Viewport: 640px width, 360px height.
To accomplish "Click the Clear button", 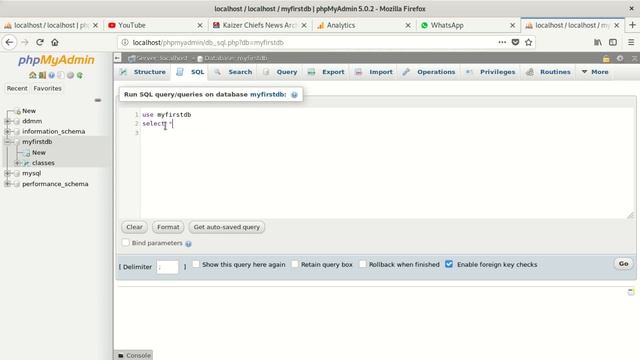I will tap(134, 227).
